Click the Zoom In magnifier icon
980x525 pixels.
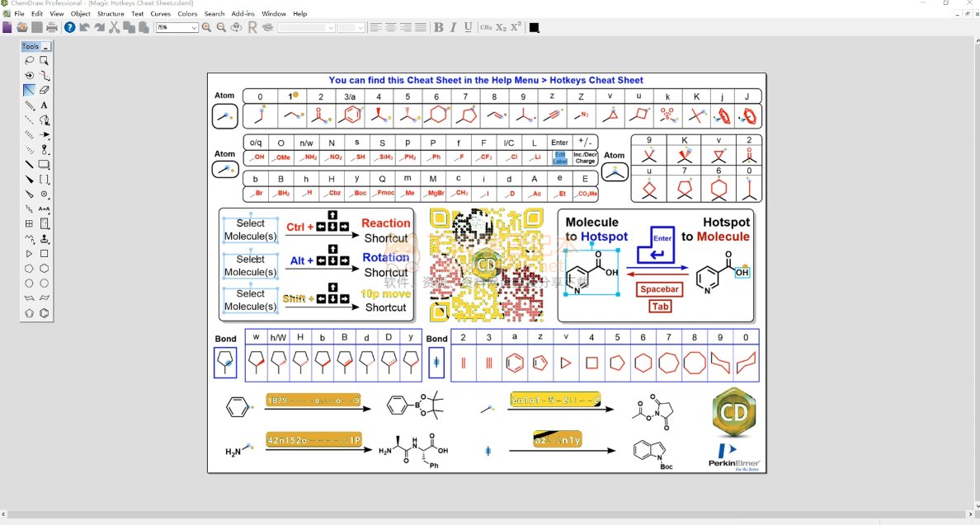(x=207, y=27)
